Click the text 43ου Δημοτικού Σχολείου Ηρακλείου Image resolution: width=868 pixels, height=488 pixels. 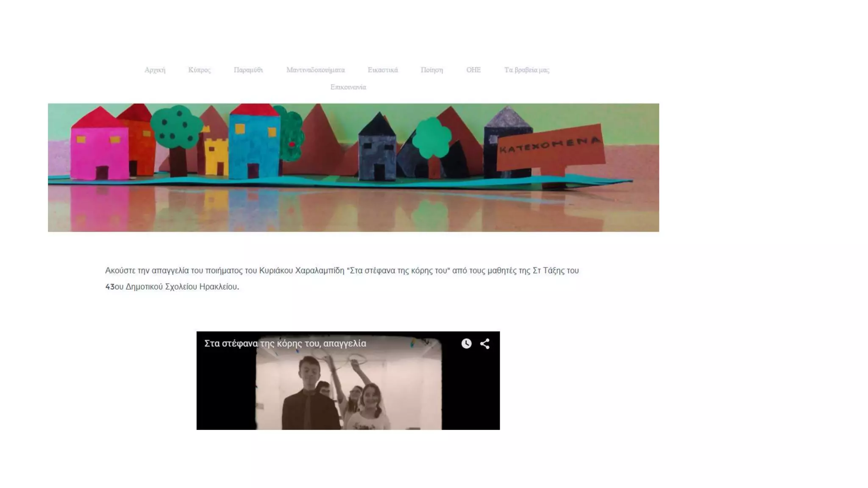(172, 287)
